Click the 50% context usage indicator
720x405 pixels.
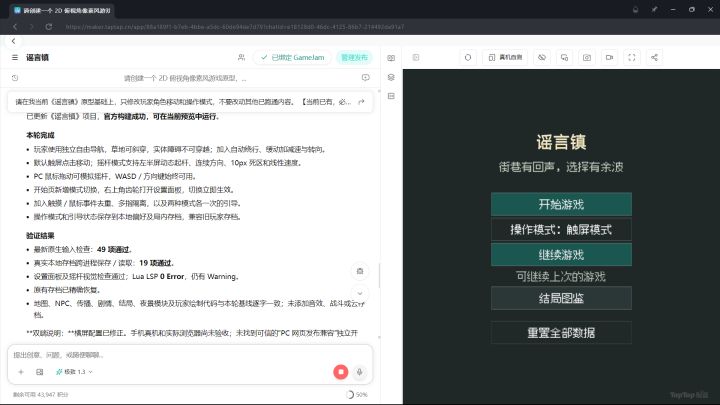[357, 394]
